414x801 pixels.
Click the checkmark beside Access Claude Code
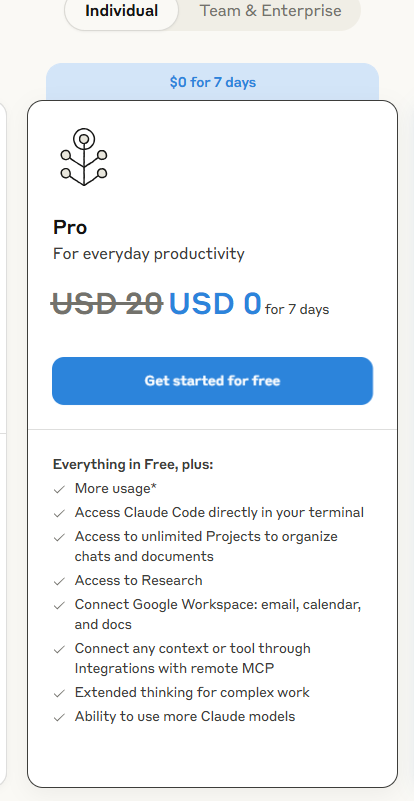(59, 513)
